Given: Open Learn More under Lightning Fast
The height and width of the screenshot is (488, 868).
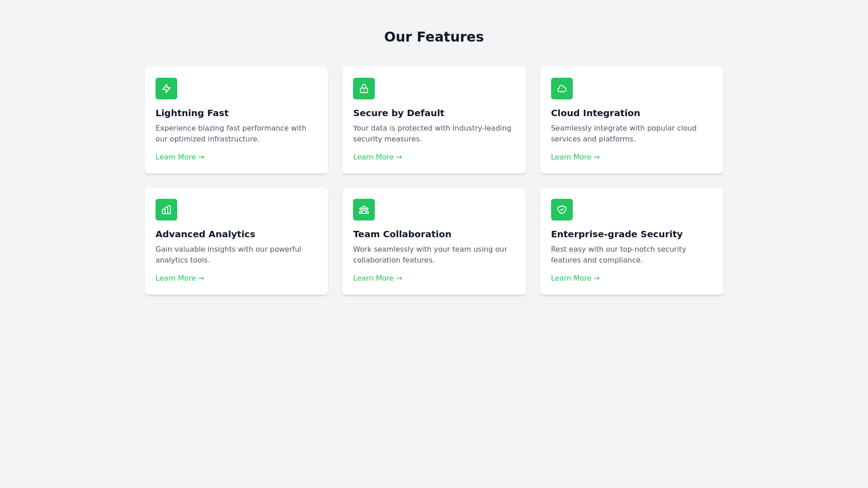Looking at the screenshot, I should tap(179, 157).
